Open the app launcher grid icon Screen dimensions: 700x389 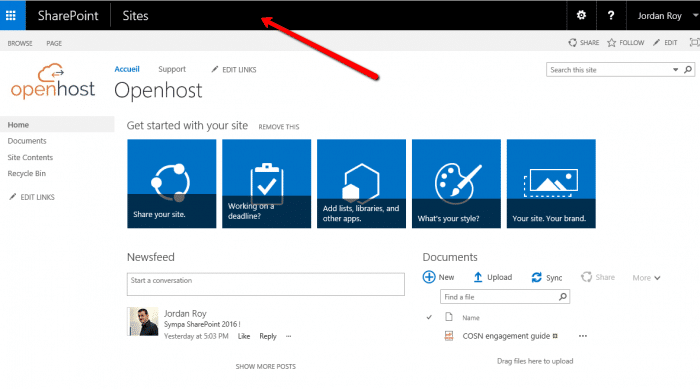coord(11,16)
